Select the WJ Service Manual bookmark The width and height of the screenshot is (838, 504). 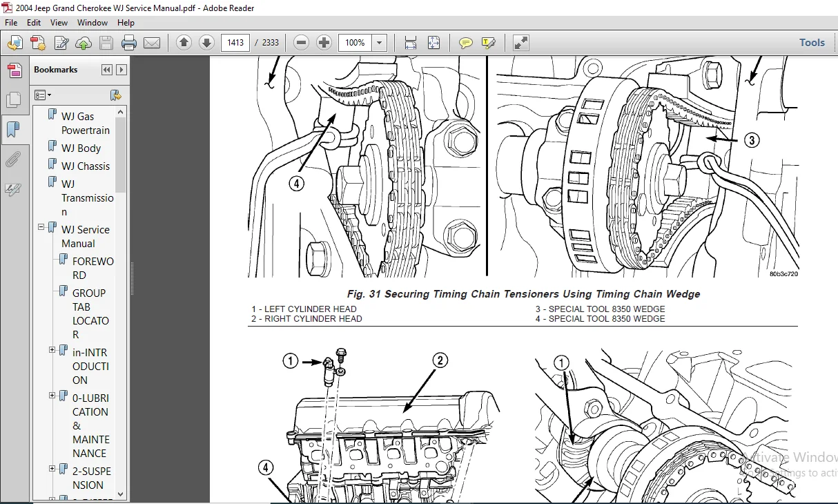tap(85, 236)
